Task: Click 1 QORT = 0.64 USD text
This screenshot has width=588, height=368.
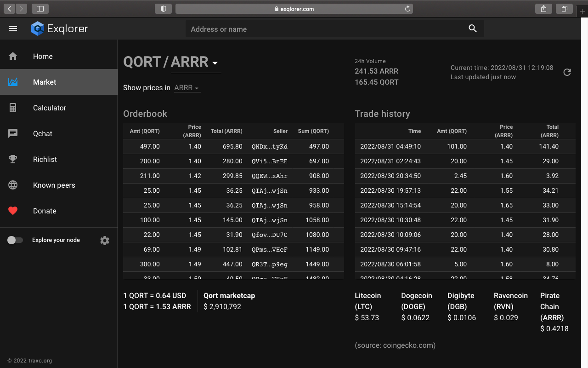Action: click(x=155, y=295)
